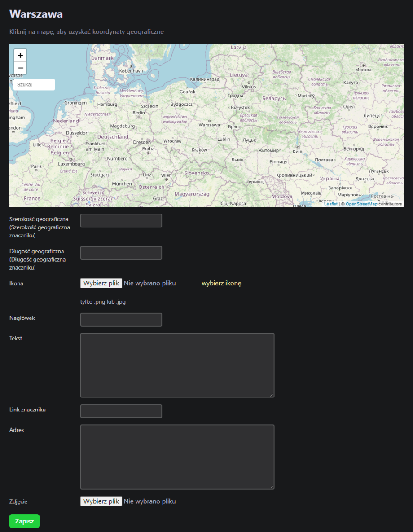The height and width of the screenshot is (532, 413).
Task: Click the Szukaj map search box
Action: [34, 85]
